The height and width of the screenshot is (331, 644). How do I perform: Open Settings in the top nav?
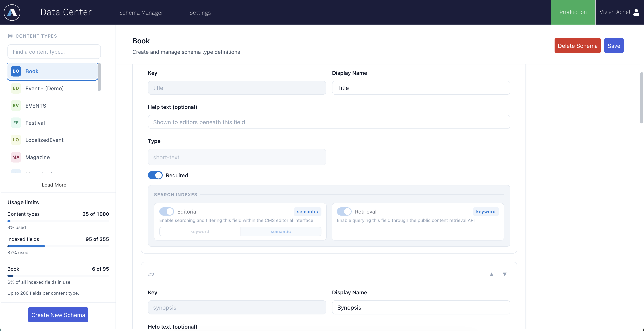point(200,12)
